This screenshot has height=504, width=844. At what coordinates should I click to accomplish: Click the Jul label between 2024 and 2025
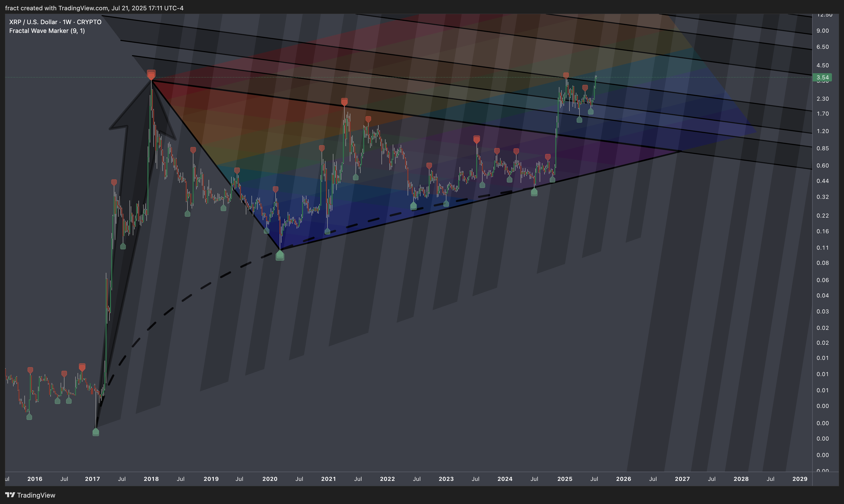(534, 479)
